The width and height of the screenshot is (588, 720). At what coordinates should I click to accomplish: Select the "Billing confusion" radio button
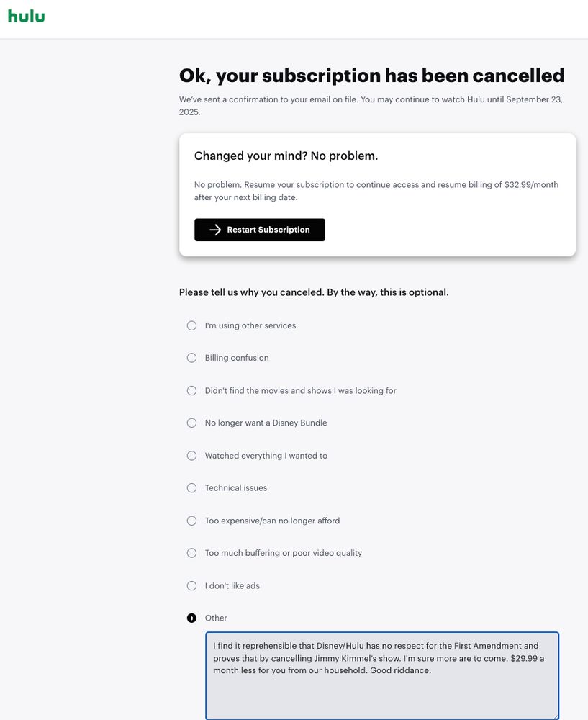coord(191,358)
